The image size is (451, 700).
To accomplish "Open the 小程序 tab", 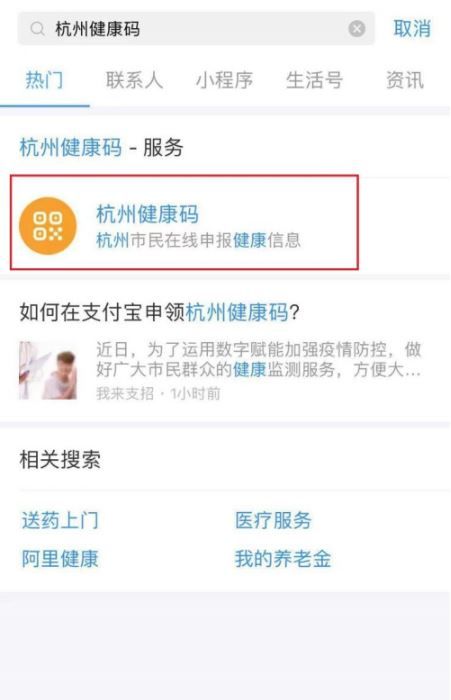I will click(x=224, y=80).
